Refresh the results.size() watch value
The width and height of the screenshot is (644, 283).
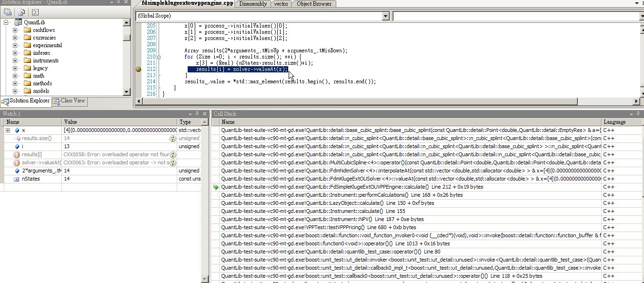[x=173, y=139]
